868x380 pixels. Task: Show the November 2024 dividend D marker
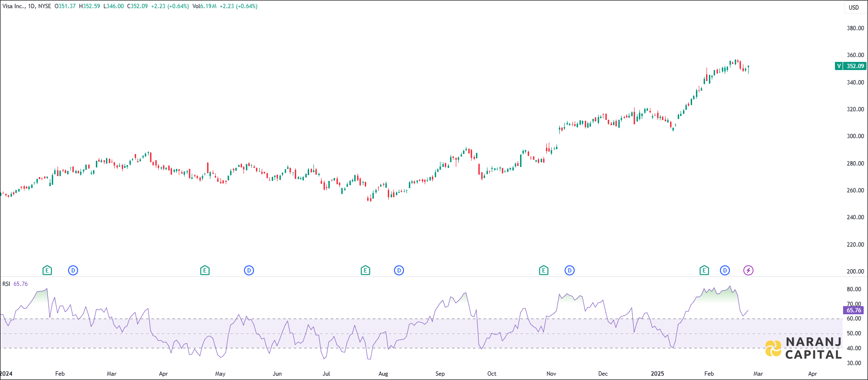point(569,271)
